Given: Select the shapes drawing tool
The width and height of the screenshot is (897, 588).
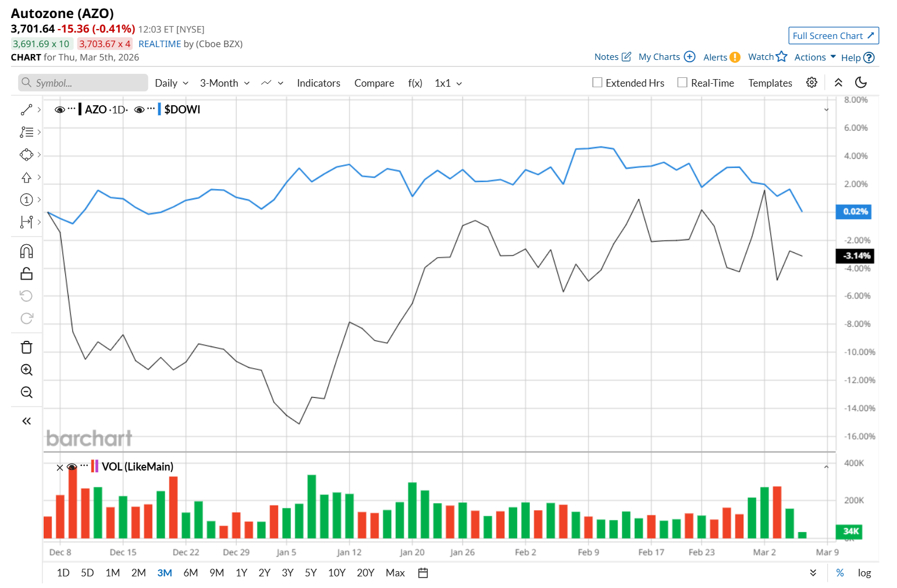Looking at the screenshot, I should pos(26,155).
